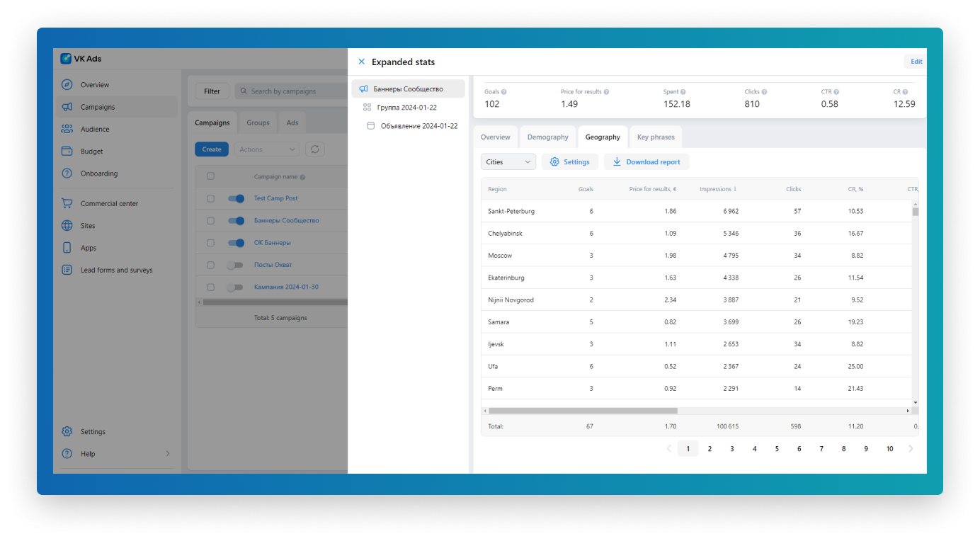The height and width of the screenshot is (541, 980).
Task: Refresh the campaigns list
Action: point(314,149)
